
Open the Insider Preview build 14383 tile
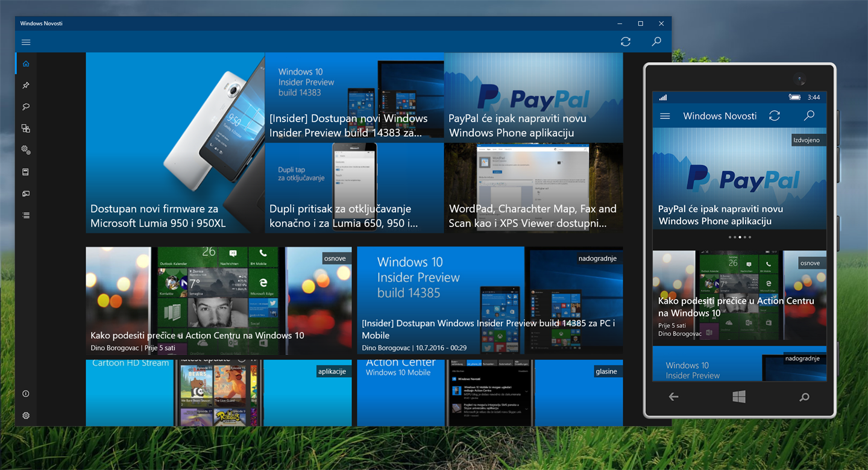click(354, 97)
